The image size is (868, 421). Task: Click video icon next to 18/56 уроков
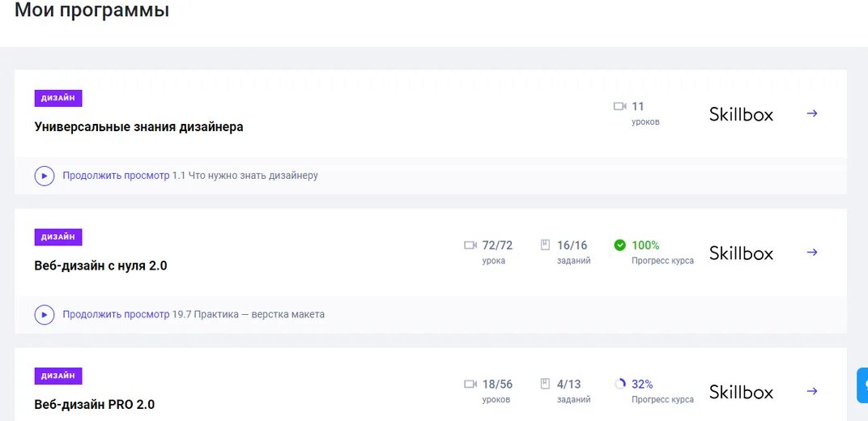click(470, 384)
